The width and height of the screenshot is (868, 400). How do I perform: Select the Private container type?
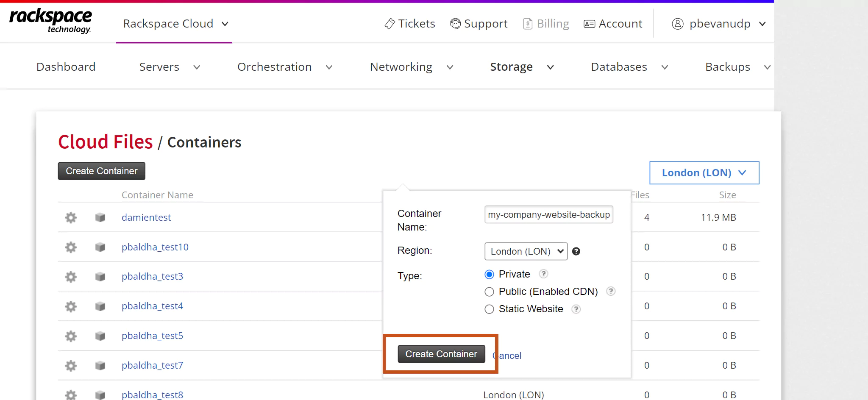point(489,274)
